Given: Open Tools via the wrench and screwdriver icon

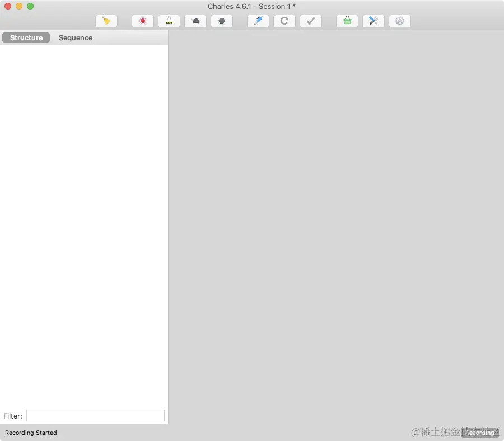Looking at the screenshot, I should (x=374, y=21).
